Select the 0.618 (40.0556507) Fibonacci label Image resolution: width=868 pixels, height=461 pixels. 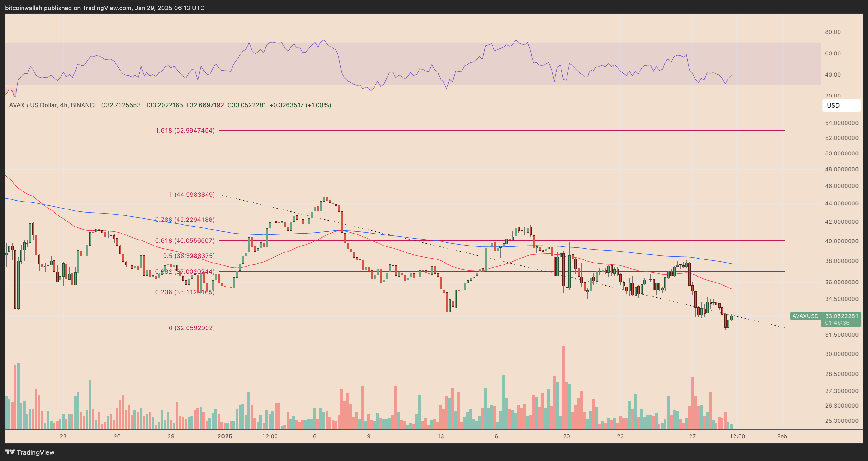[x=185, y=240]
